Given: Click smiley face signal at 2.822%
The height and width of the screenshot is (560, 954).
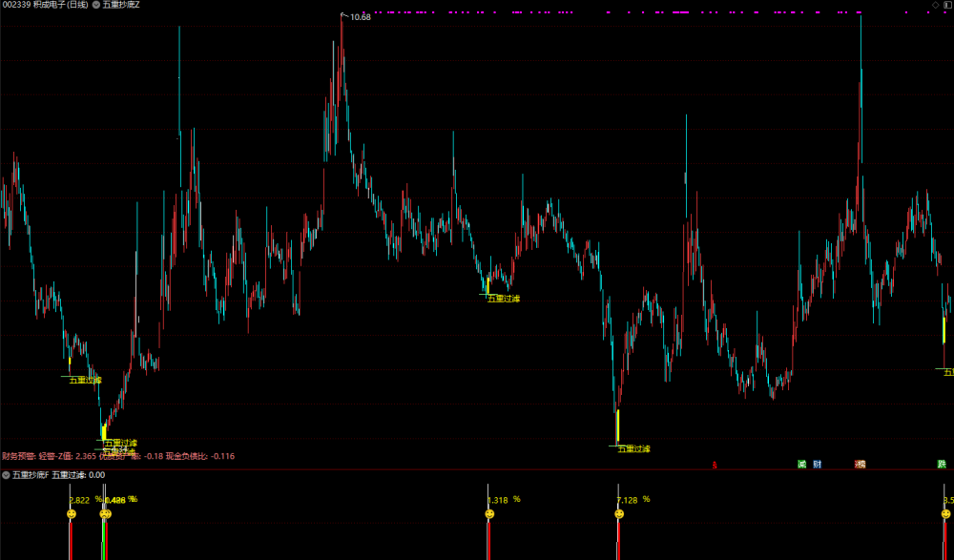Looking at the screenshot, I should click(x=72, y=514).
